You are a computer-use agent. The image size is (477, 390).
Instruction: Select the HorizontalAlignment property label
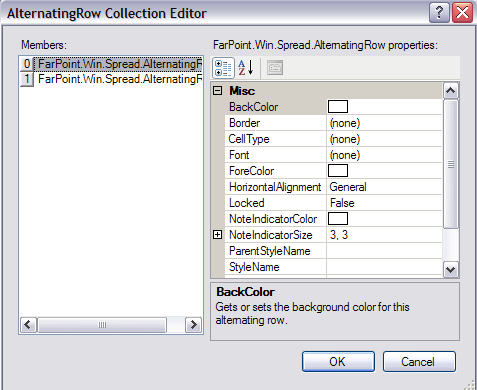pyautogui.click(x=275, y=187)
